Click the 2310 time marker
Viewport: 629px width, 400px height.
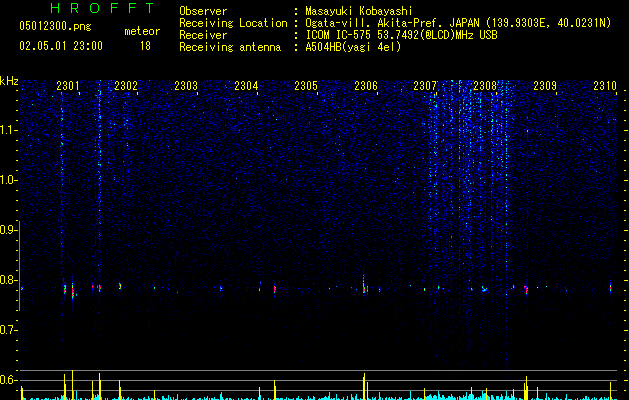click(605, 86)
